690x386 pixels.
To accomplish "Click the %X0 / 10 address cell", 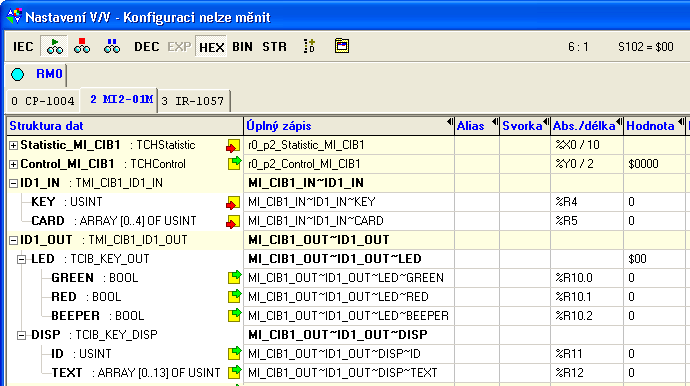I will (587, 145).
